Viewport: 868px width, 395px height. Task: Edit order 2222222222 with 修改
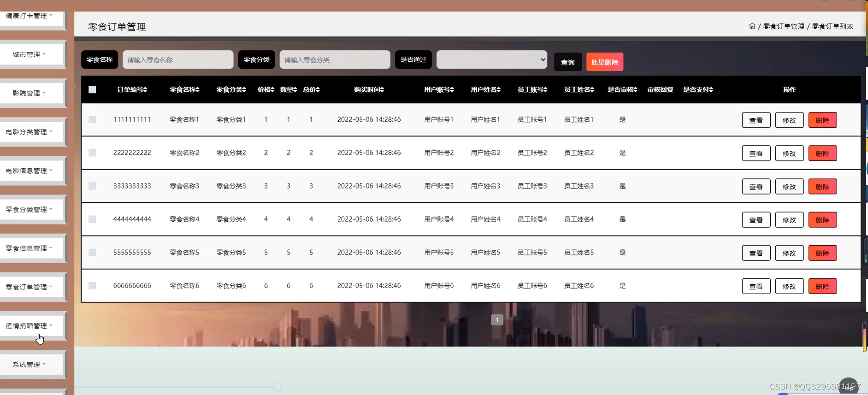point(789,153)
